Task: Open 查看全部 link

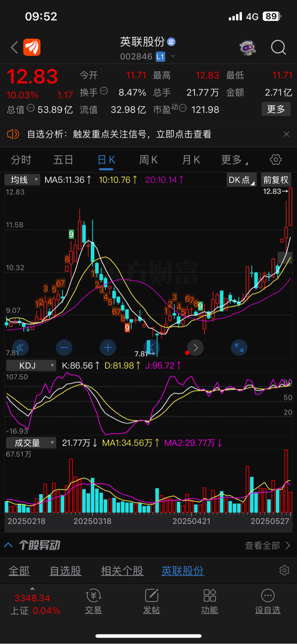Action: coord(268,546)
